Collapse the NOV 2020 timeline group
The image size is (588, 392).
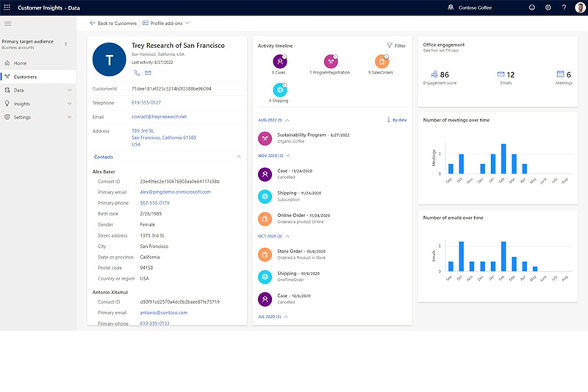(288, 156)
